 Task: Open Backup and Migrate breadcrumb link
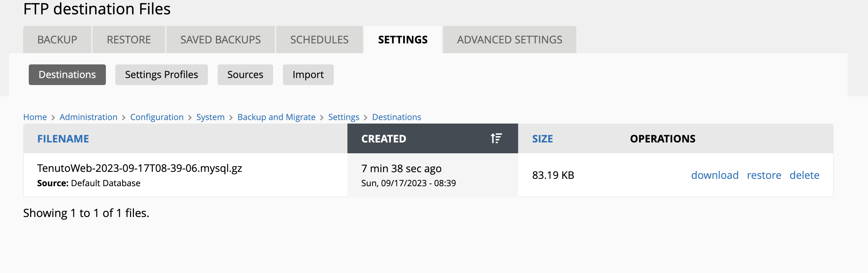(x=276, y=117)
